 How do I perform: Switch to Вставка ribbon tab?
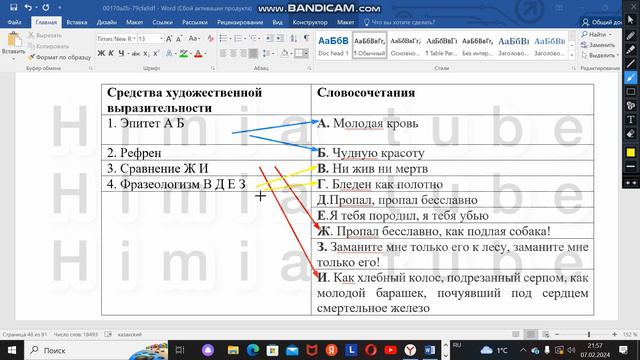77,22
